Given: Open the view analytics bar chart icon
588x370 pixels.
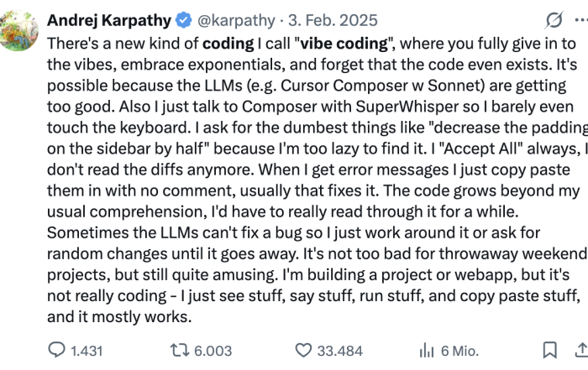Looking at the screenshot, I should click(426, 350).
